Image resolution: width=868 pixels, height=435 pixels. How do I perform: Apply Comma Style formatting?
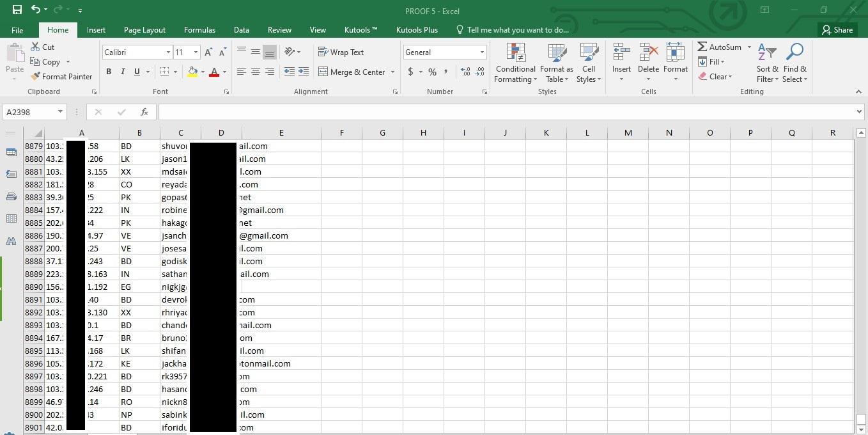click(x=447, y=72)
